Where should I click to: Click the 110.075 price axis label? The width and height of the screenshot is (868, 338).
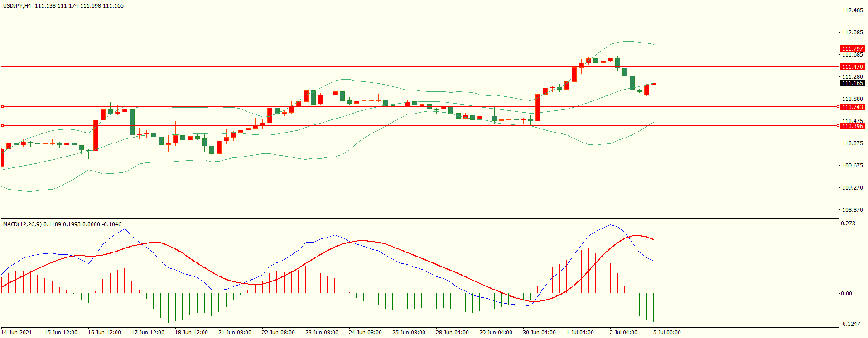tap(852, 143)
